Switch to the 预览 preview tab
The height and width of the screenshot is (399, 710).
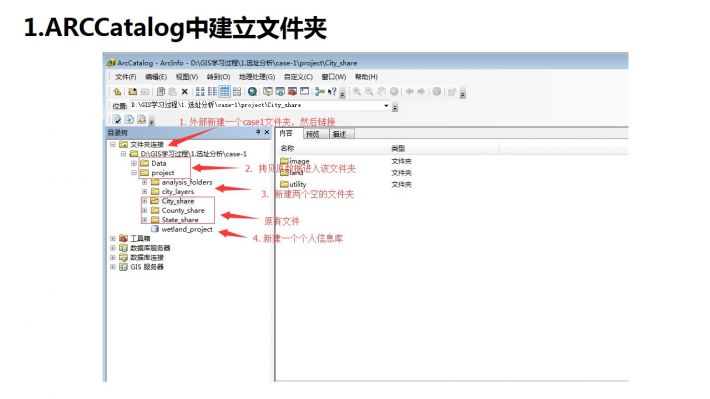click(x=312, y=134)
